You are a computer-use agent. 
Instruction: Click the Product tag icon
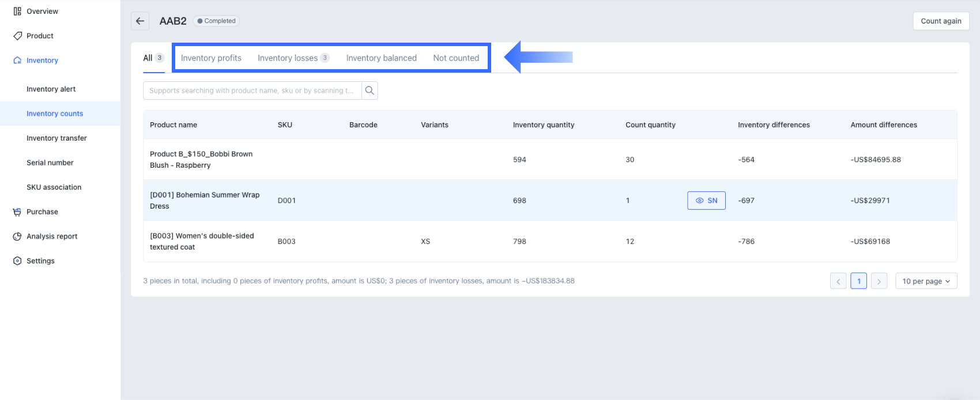click(17, 36)
